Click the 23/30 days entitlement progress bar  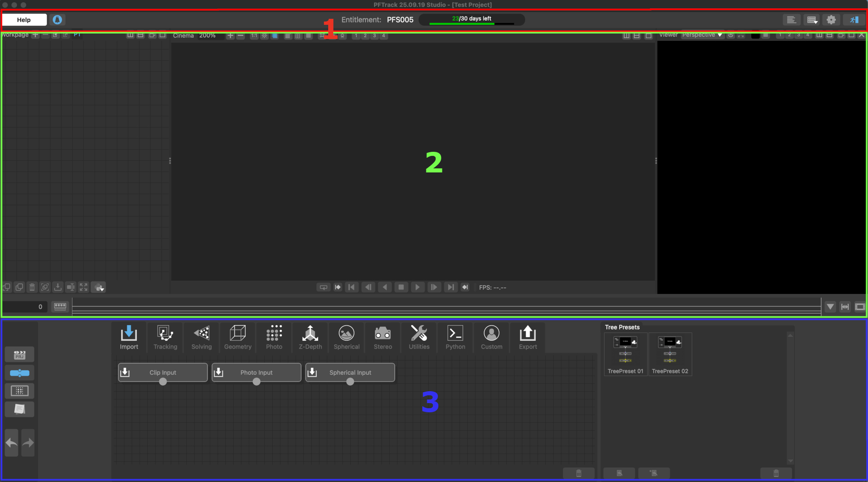[x=472, y=19]
